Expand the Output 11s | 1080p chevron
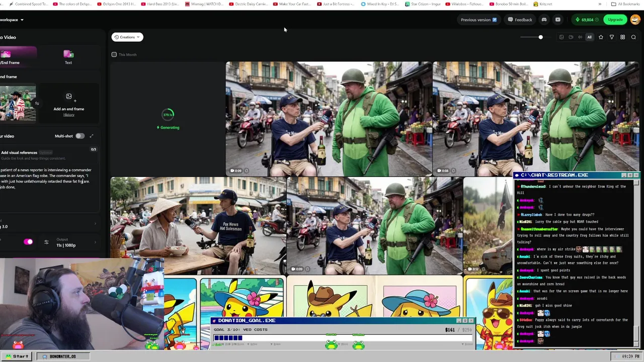This screenshot has width=644, height=362. point(95,242)
